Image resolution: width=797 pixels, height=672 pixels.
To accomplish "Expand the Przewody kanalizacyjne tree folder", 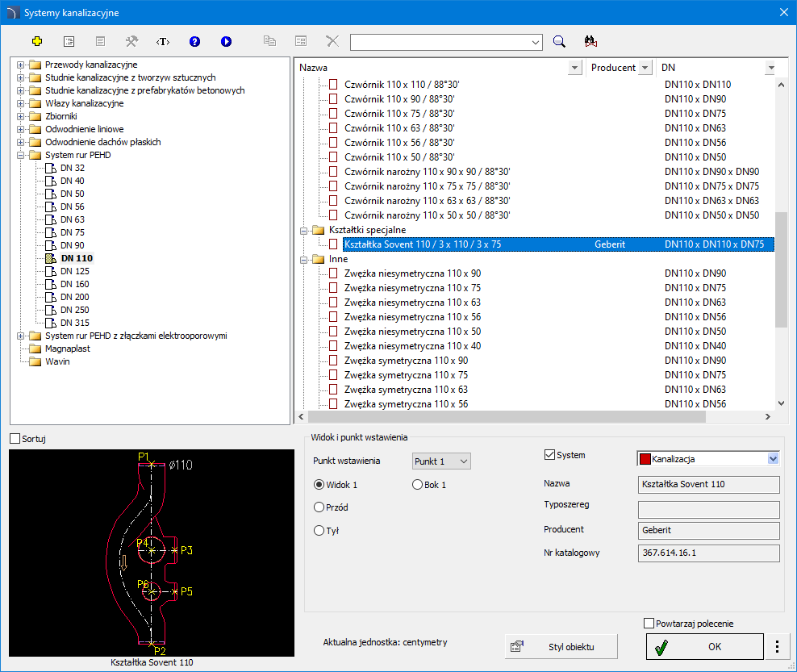I will (20, 65).
